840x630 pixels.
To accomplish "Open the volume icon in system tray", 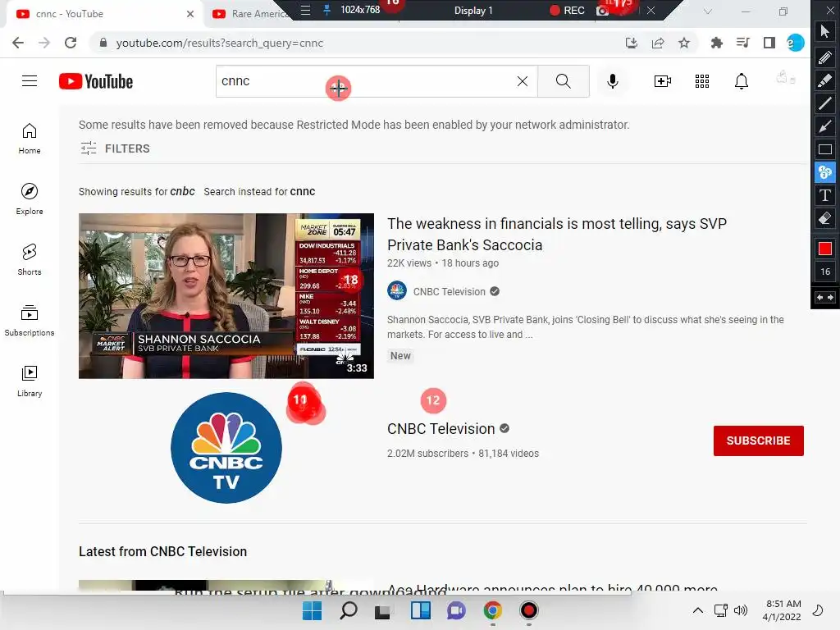I will [741, 610].
